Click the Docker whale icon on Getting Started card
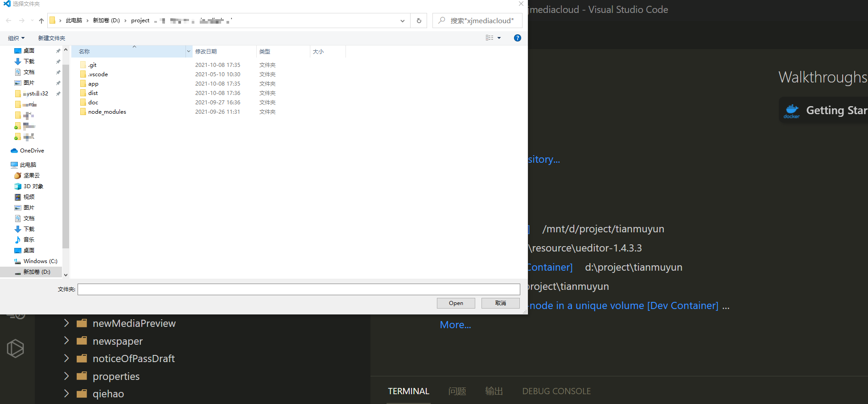Image resolution: width=868 pixels, height=404 pixels. pyautogui.click(x=792, y=110)
